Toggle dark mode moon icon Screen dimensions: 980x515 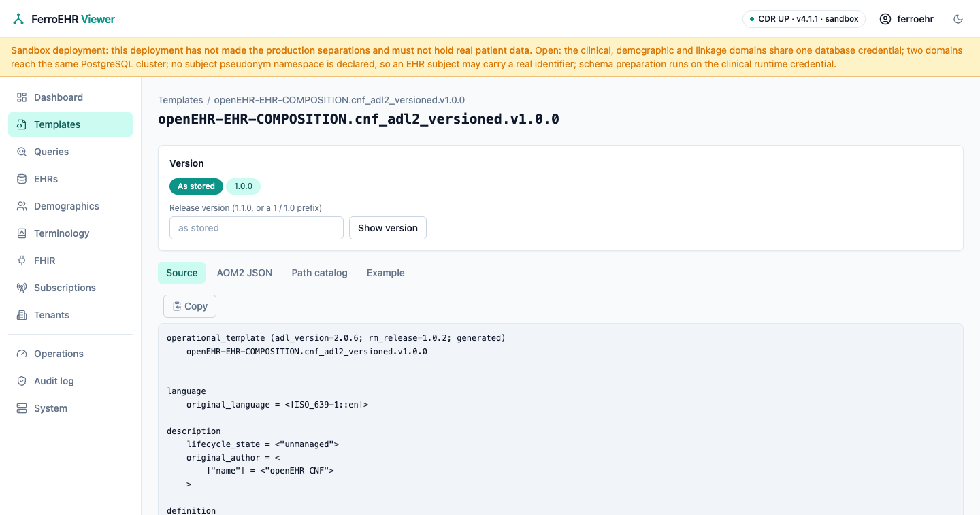click(958, 19)
